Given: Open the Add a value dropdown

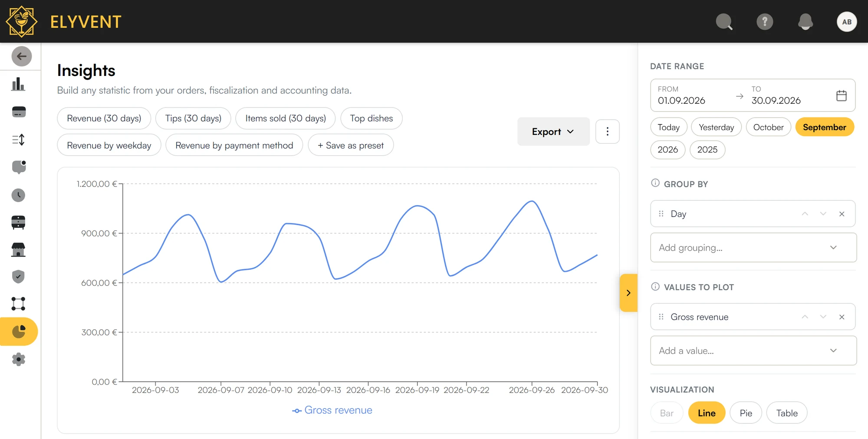Looking at the screenshot, I should pos(753,351).
